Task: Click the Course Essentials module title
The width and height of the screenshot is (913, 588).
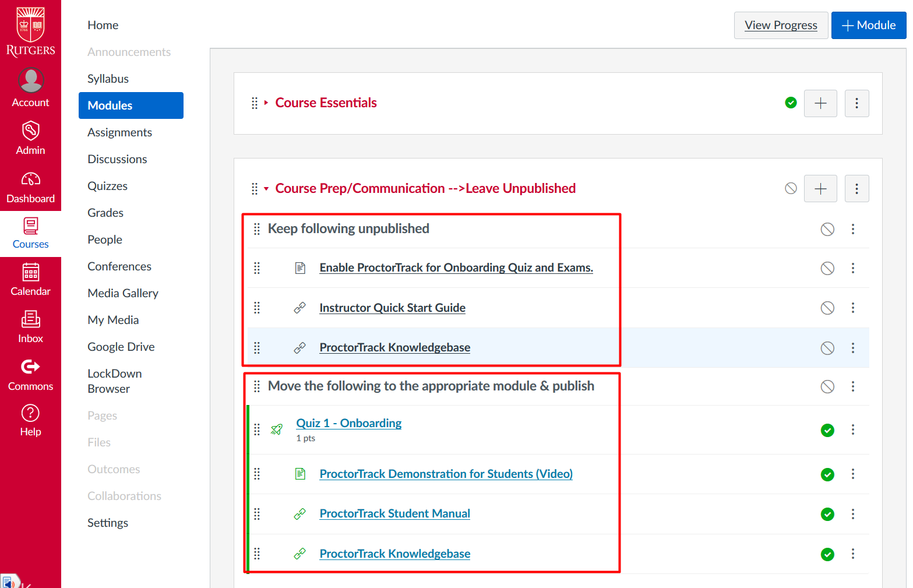Action: pos(326,103)
